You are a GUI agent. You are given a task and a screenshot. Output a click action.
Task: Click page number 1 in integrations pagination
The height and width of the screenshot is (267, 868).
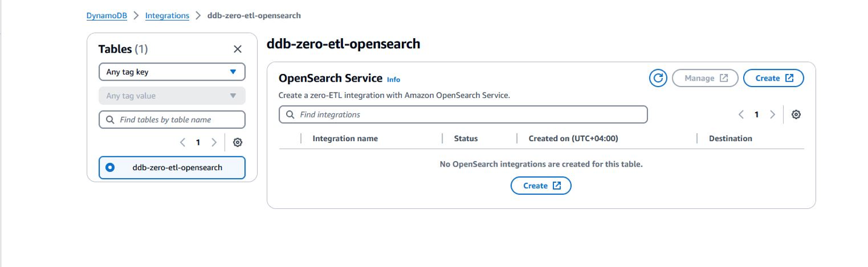[756, 114]
